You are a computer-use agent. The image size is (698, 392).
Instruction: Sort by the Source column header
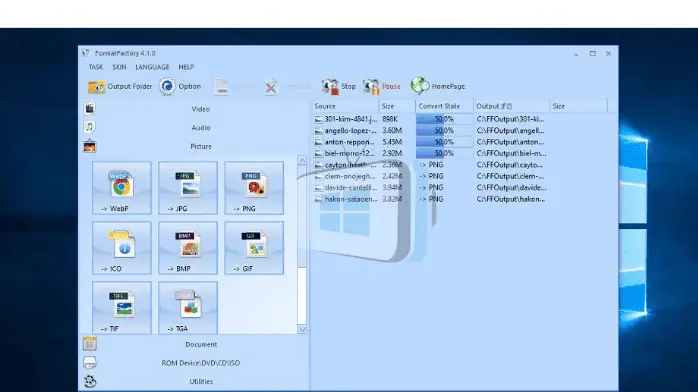[x=345, y=106]
